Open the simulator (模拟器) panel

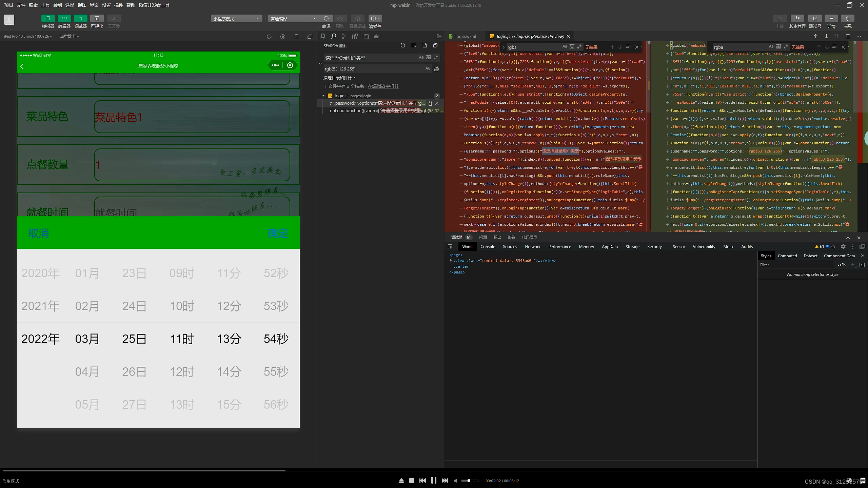point(48,18)
